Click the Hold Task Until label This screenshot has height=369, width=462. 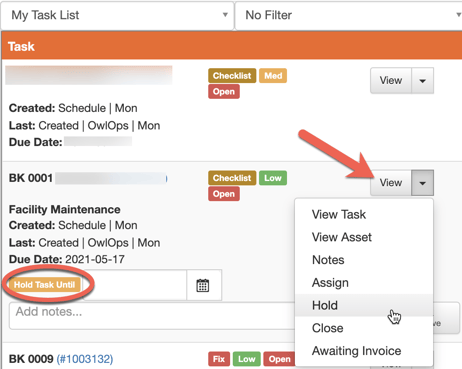tap(44, 285)
